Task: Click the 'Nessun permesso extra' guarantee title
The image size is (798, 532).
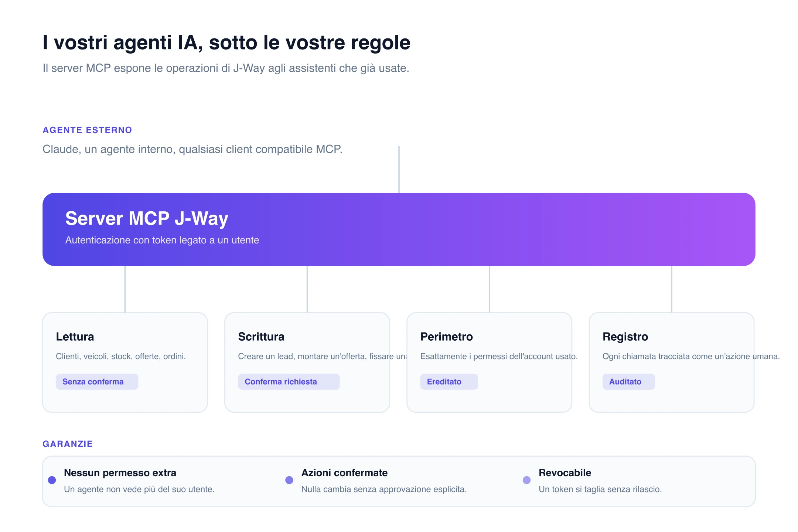Action: (120, 473)
